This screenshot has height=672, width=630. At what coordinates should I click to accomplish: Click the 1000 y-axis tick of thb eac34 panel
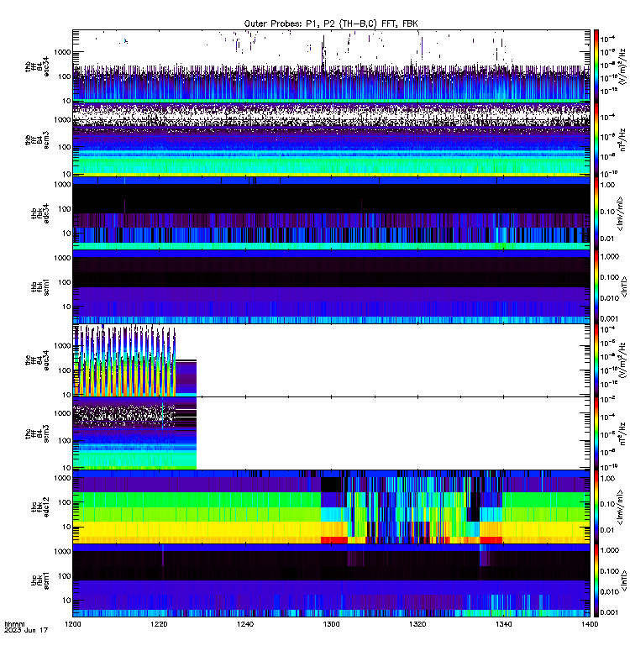(62, 52)
